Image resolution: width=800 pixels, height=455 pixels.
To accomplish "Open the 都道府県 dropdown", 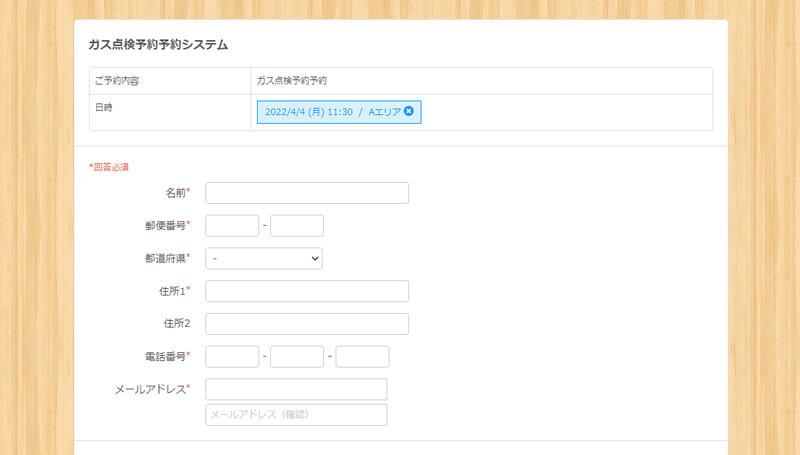I will click(263, 258).
